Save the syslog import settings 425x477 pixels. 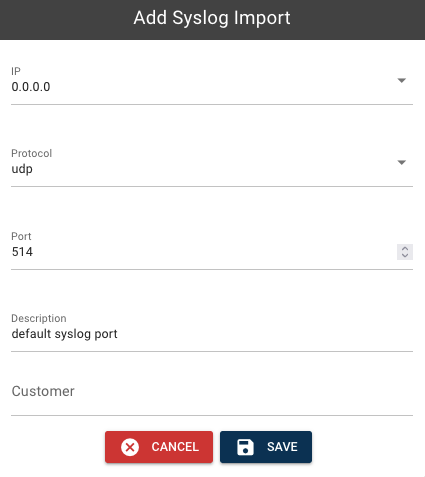[x=266, y=447]
